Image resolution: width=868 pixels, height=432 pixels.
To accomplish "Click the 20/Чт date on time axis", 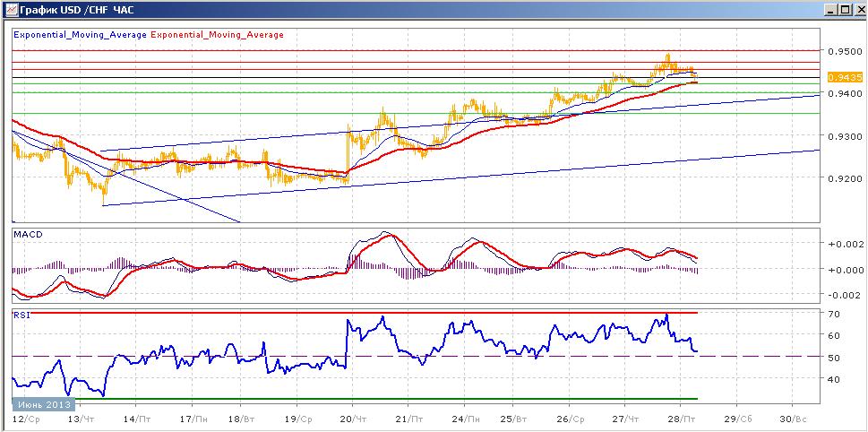I will [x=355, y=419].
